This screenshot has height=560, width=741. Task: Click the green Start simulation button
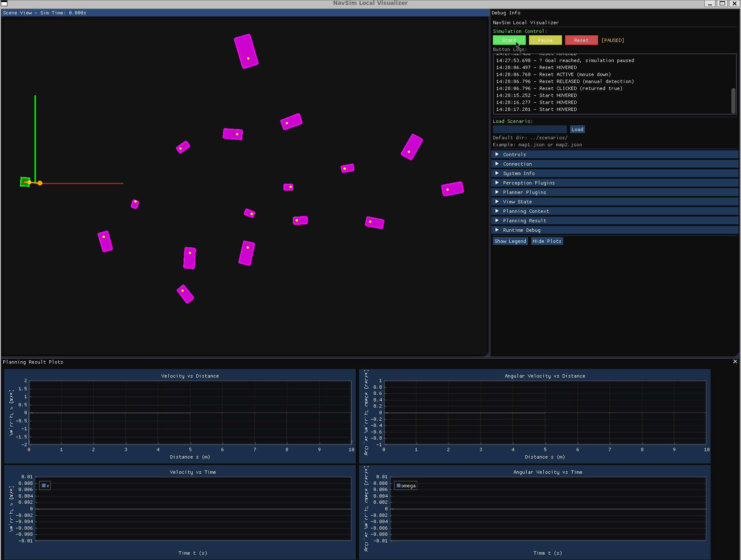(509, 40)
